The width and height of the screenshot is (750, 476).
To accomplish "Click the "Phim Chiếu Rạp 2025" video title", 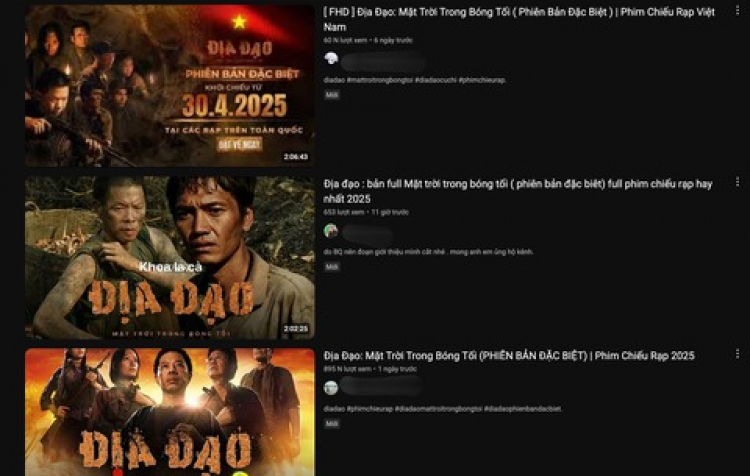I will click(509, 355).
